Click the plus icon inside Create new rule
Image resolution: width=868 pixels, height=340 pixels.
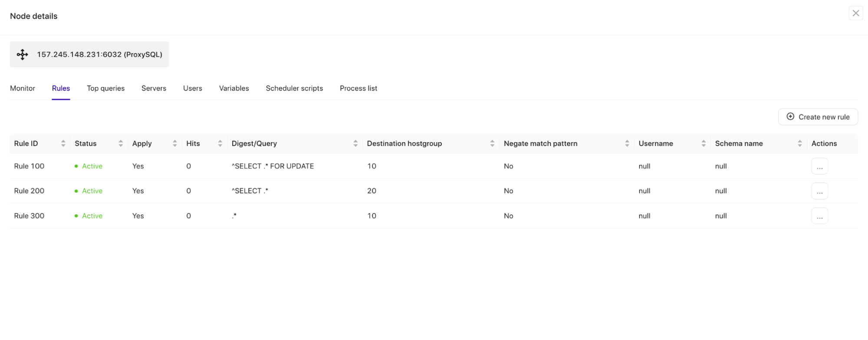click(x=790, y=117)
